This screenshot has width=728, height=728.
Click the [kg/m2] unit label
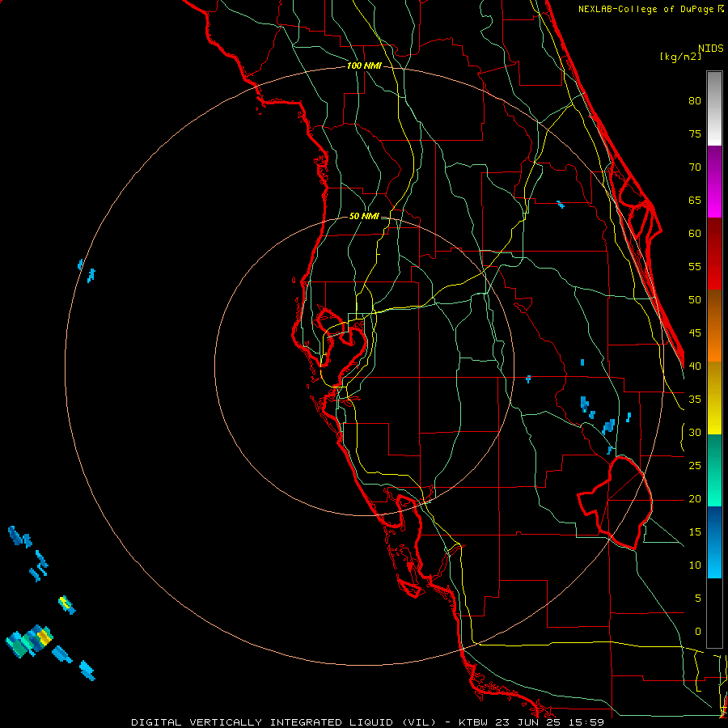coord(680,56)
